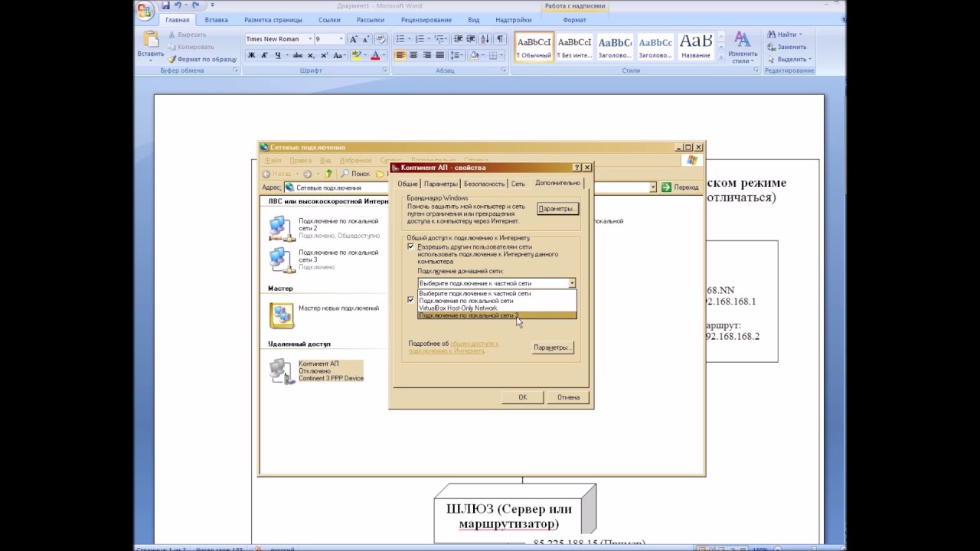
Task: Open Выделить dropdown in Редактирование
Action: pos(811,59)
